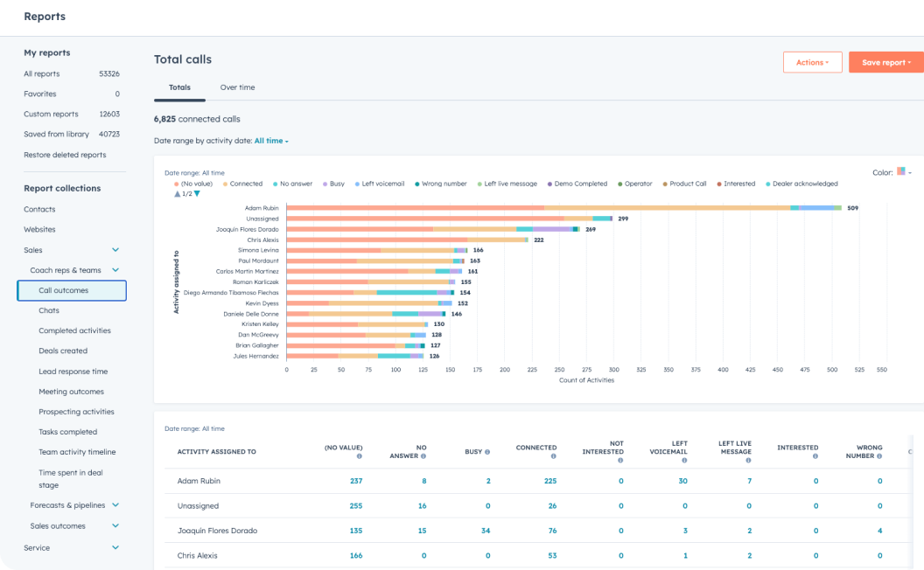Open the chart Color picker swatch
The width and height of the screenshot is (924, 570).
click(x=903, y=172)
